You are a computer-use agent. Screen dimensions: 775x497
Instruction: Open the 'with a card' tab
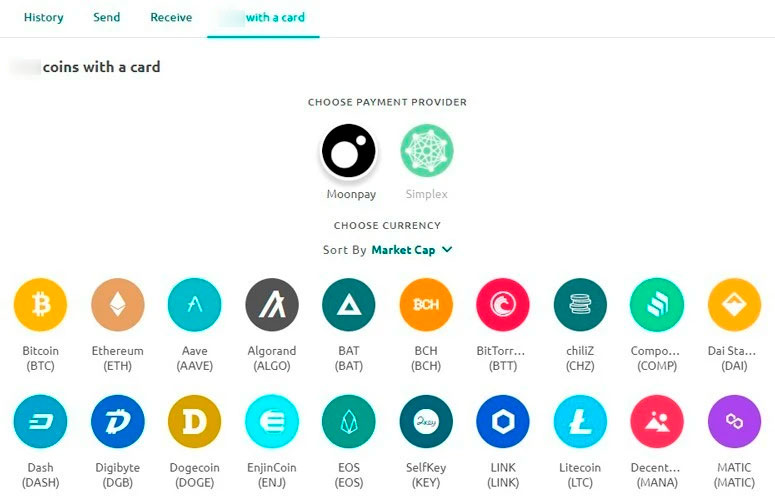tap(263, 17)
